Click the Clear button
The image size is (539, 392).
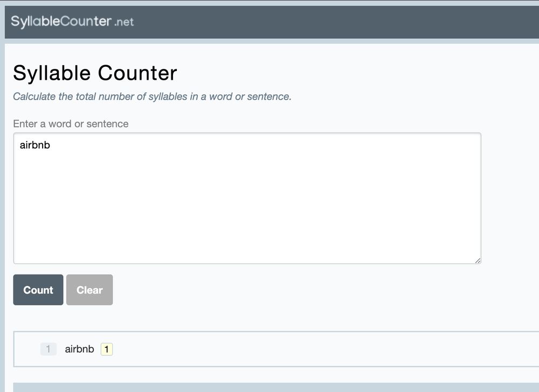point(89,290)
